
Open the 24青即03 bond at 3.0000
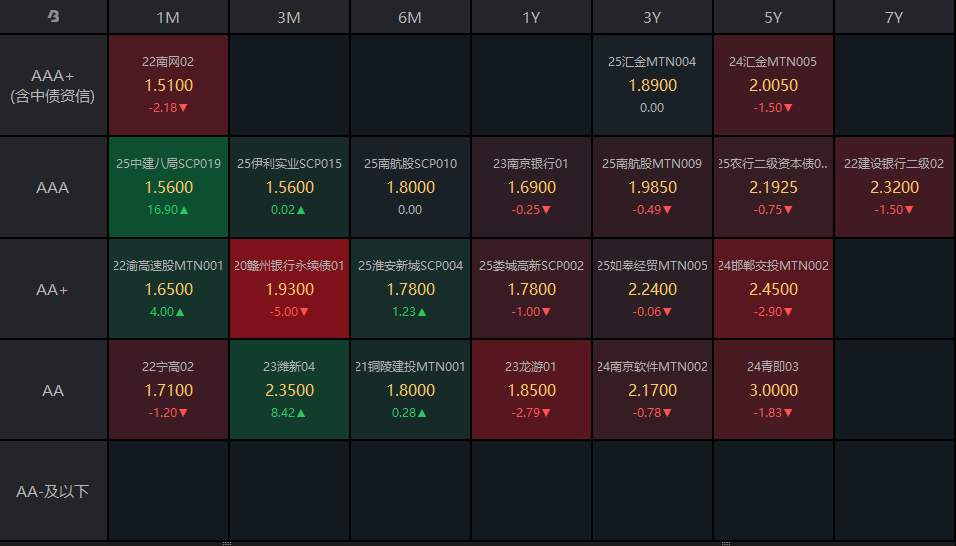point(773,390)
